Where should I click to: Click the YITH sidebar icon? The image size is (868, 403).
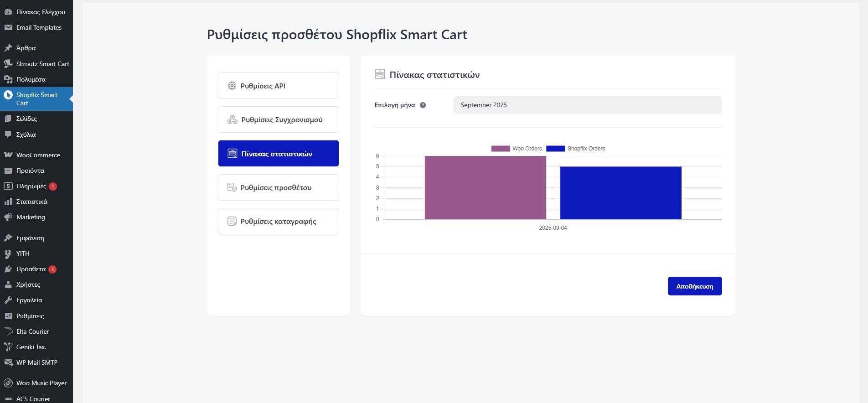coord(8,254)
